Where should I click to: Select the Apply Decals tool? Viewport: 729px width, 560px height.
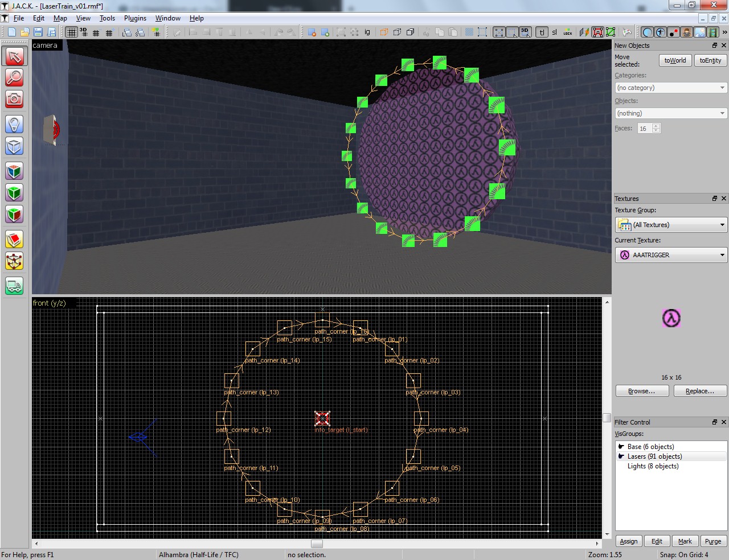tap(14, 215)
